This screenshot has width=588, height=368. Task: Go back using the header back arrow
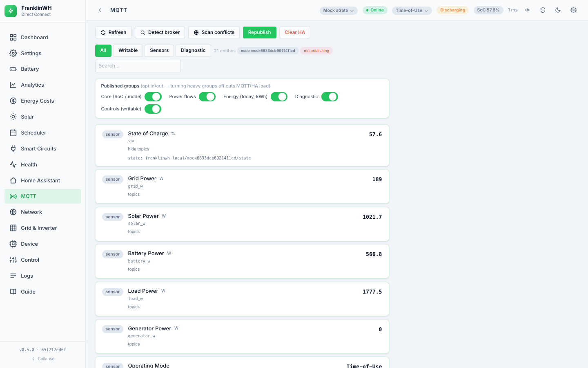pos(100,10)
